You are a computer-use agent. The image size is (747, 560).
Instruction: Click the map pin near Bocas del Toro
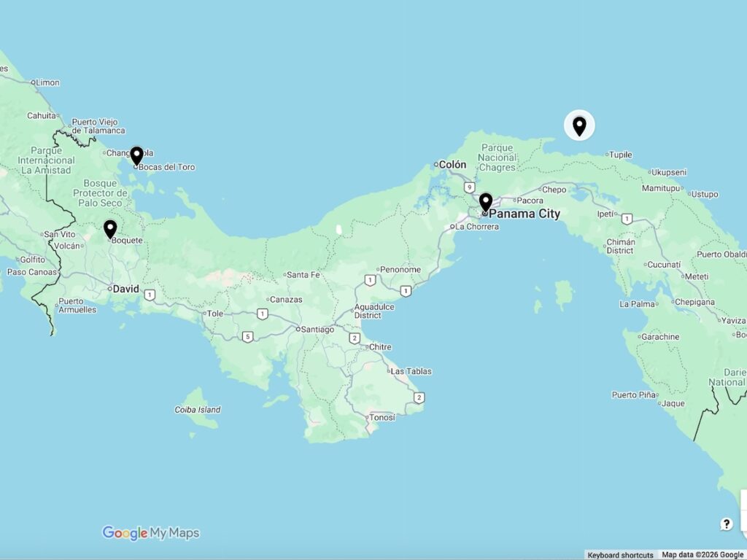coord(136,156)
